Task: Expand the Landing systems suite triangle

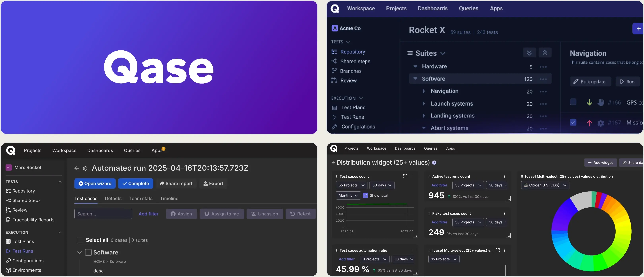Action: point(424,115)
